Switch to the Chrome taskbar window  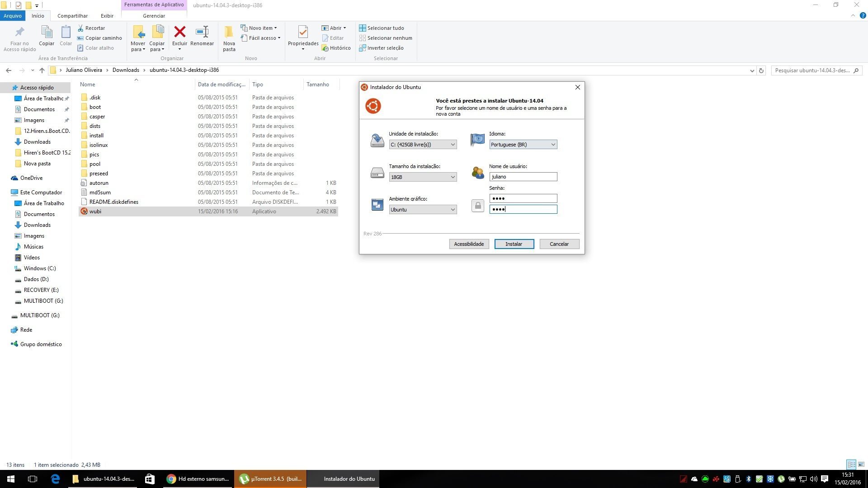coord(198,479)
